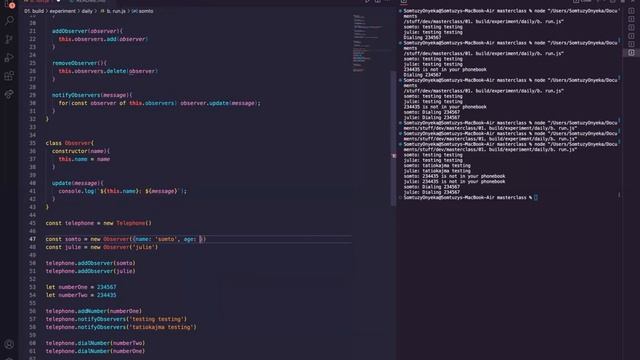Viewport: 640px width, 360px height.
Task: Click the console.log template string line
Action: (122, 191)
